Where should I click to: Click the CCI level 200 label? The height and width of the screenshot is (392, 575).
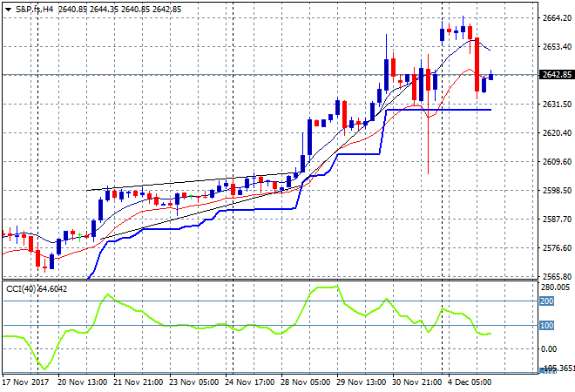546,301
